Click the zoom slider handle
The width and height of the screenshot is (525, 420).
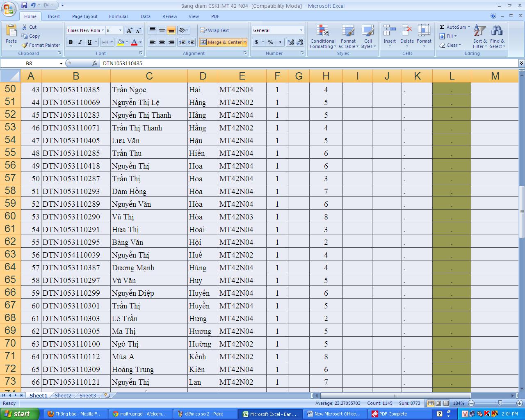[500, 403]
